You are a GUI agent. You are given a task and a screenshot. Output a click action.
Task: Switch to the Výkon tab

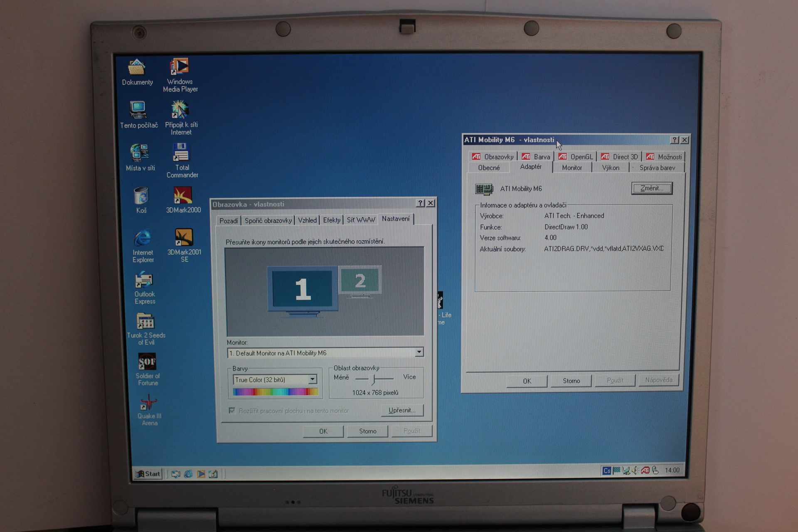tap(611, 168)
